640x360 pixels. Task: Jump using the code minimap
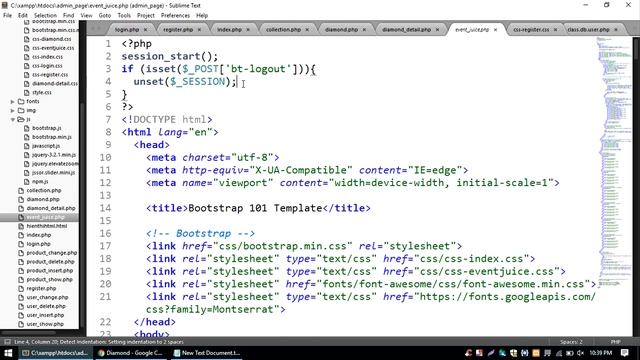pyautogui.click(x=614, y=163)
